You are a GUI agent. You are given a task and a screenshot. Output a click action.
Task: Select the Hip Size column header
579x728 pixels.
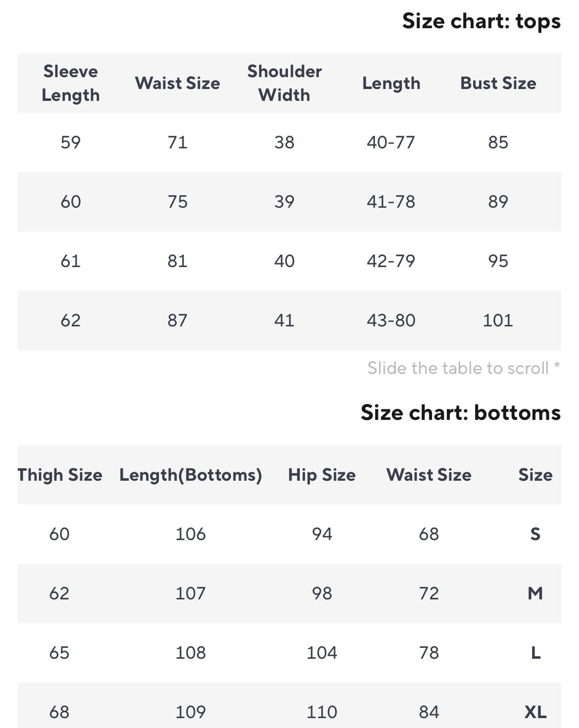pyautogui.click(x=322, y=475)
